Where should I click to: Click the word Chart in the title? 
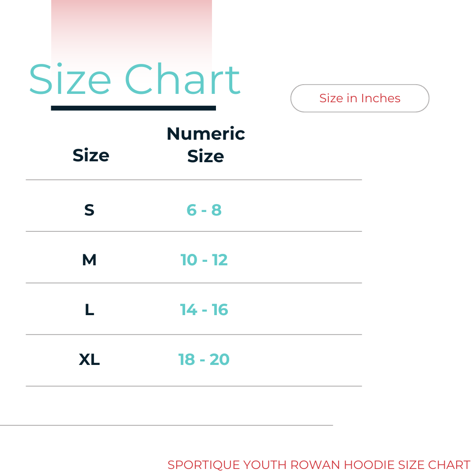pyautogui.click(x=182, y=80)
